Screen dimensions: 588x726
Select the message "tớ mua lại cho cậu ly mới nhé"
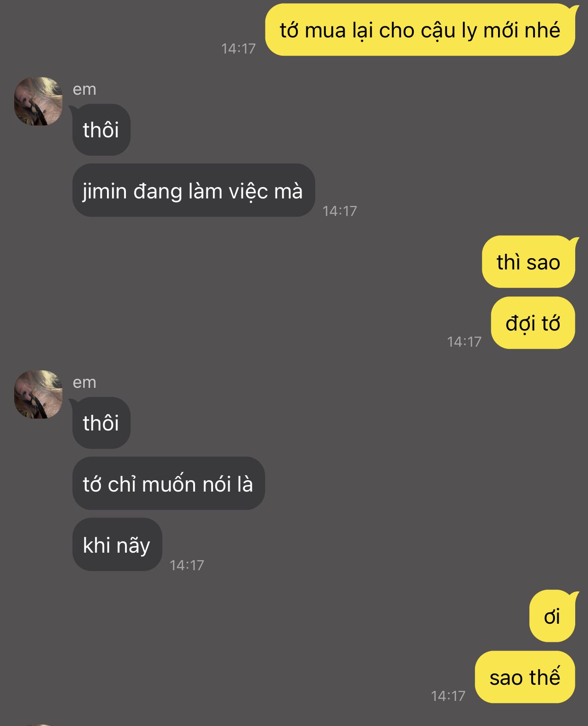pos(420,30)
